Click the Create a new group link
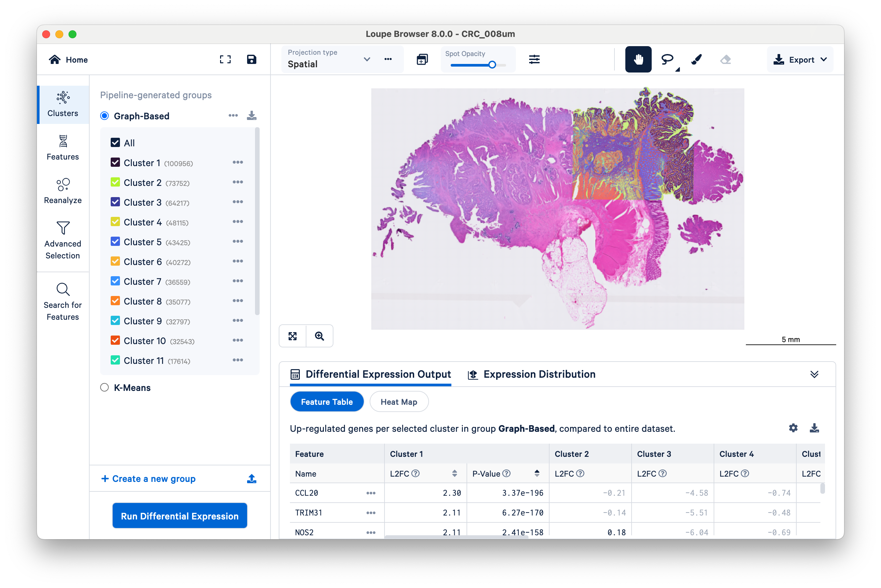881x588 pixels. 149,479
